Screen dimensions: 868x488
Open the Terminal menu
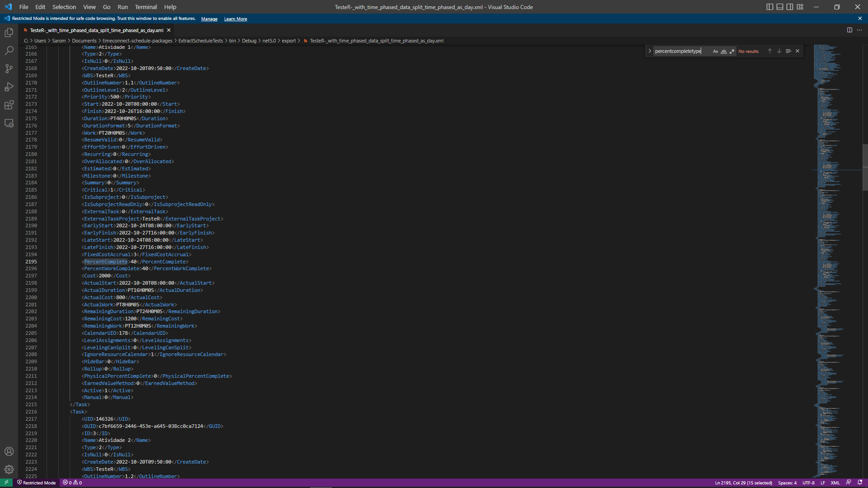pos(146,7)
